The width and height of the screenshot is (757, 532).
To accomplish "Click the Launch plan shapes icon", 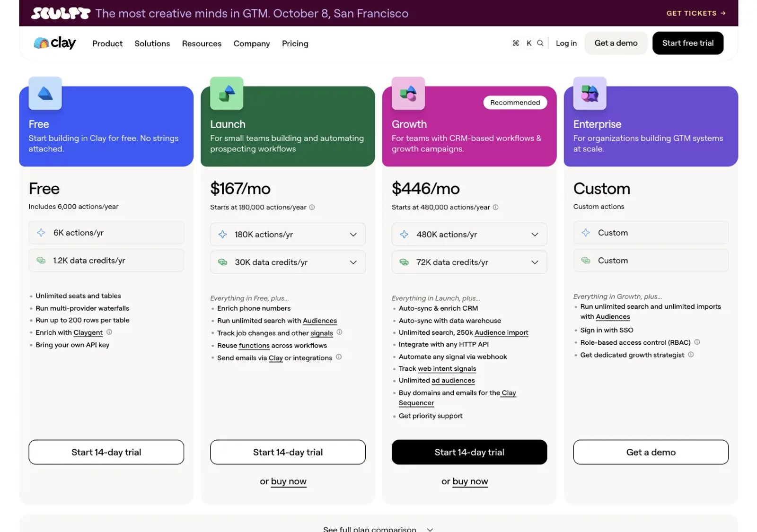I will 227,93.
